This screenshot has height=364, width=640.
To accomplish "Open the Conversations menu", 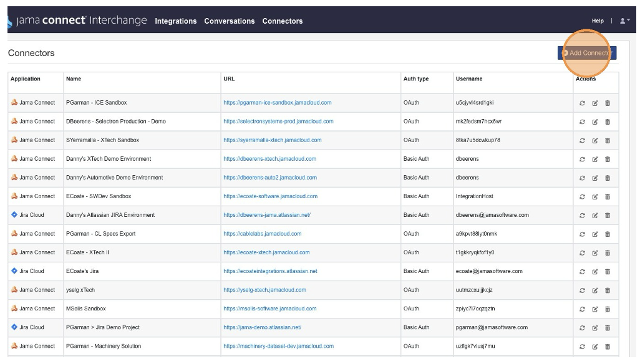I will point(230,21).
